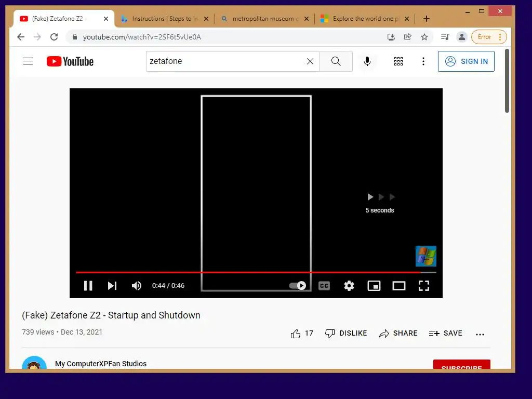The width and height of the screenshot is (532, 399).
Task: Start voice search with microphone
Action: tap(367, 61)
